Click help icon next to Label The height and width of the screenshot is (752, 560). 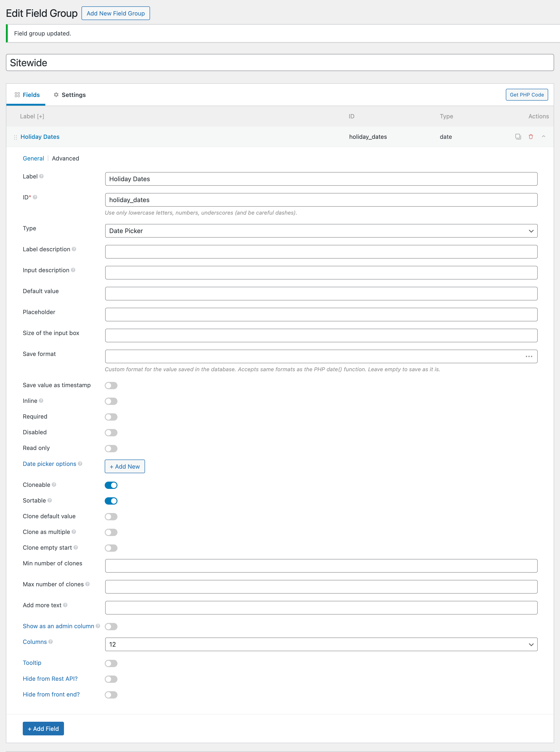(x=41, y=176)
